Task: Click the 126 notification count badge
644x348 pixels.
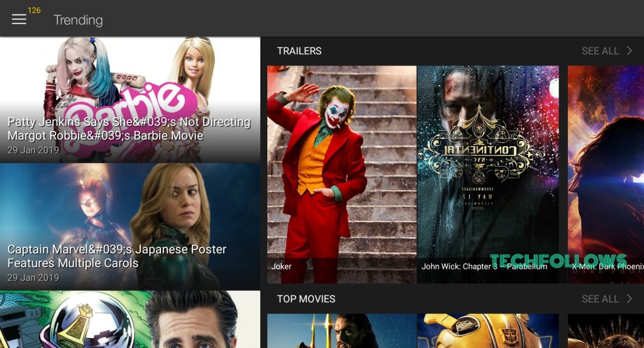Action: (34, 10)
